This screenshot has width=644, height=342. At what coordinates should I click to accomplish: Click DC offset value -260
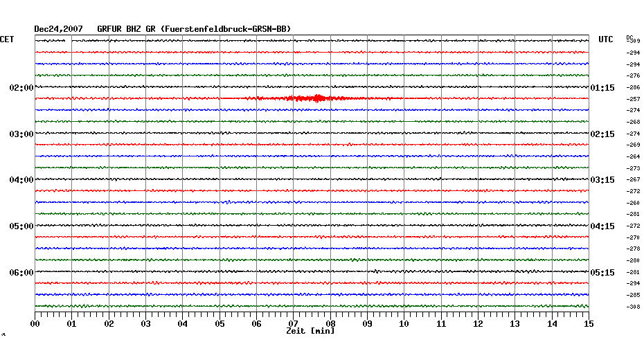click(634, 203)
